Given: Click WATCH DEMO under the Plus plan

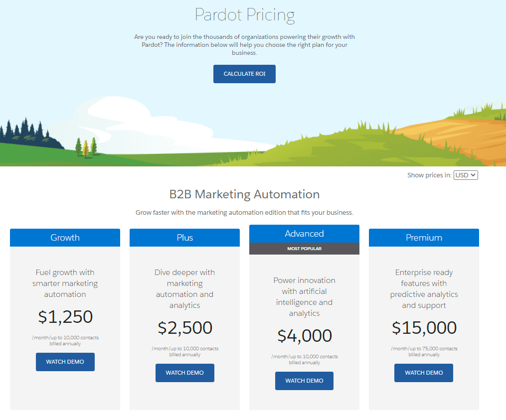Looking at the screenshot, I should tap(184, 373).
